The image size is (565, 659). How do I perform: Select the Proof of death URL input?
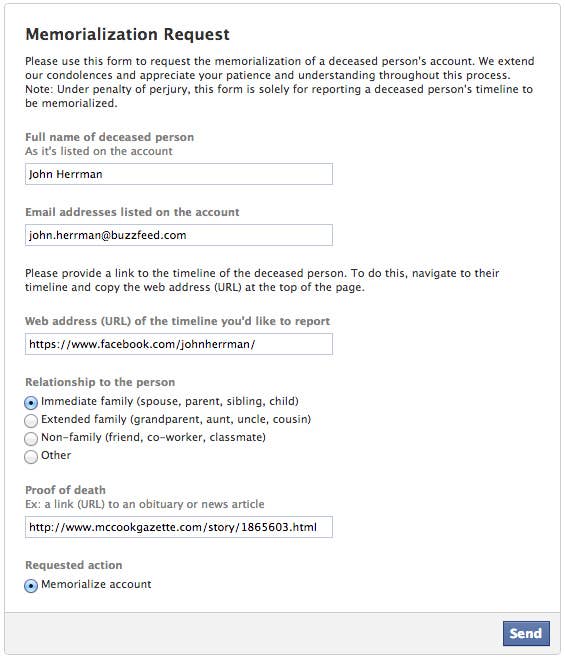[179, 527]
